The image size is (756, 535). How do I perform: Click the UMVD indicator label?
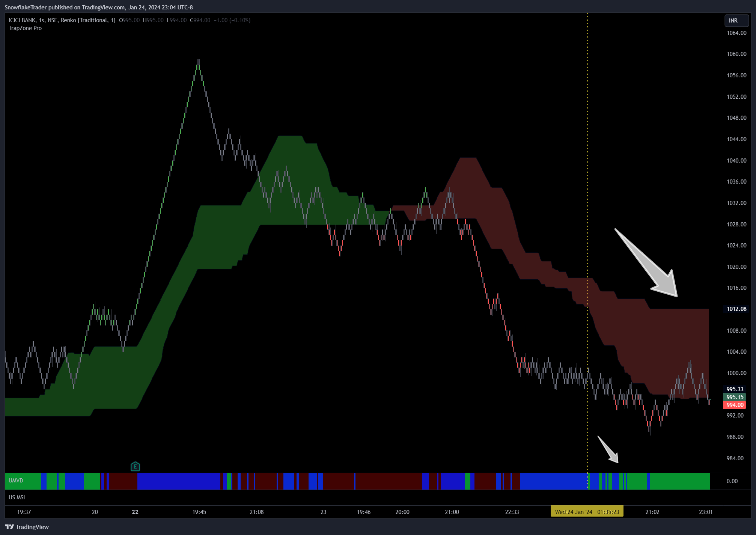click(16, 481)
